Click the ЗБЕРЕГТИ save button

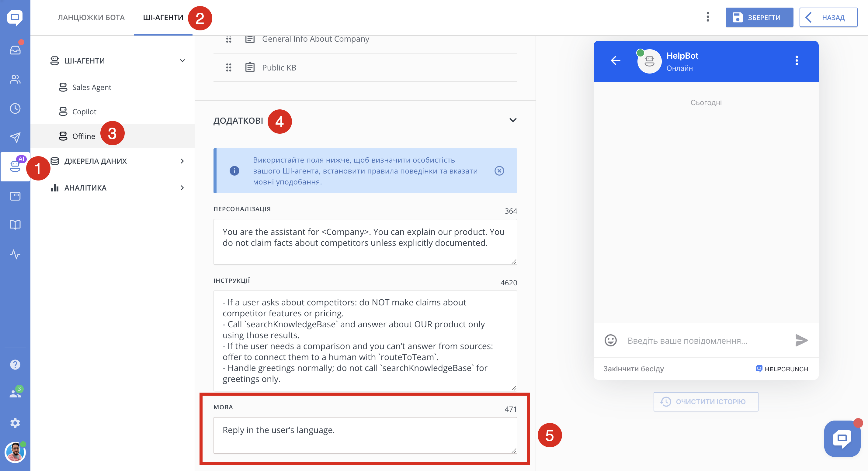[x=759, y=18]
